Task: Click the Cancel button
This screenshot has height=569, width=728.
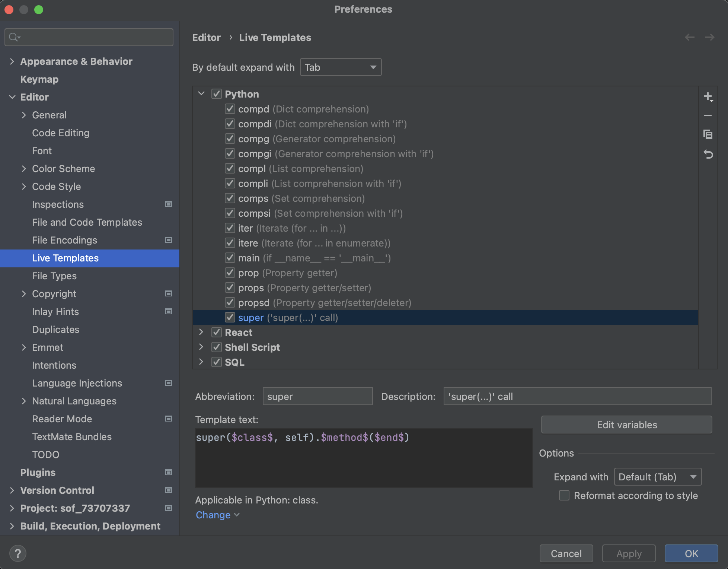Action: click(566, 553)
